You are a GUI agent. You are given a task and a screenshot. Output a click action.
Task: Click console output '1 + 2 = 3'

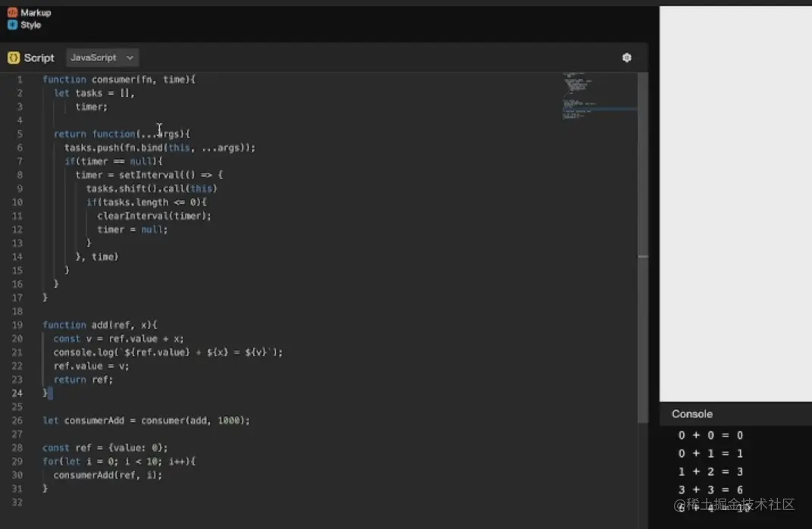click(710, 472)
